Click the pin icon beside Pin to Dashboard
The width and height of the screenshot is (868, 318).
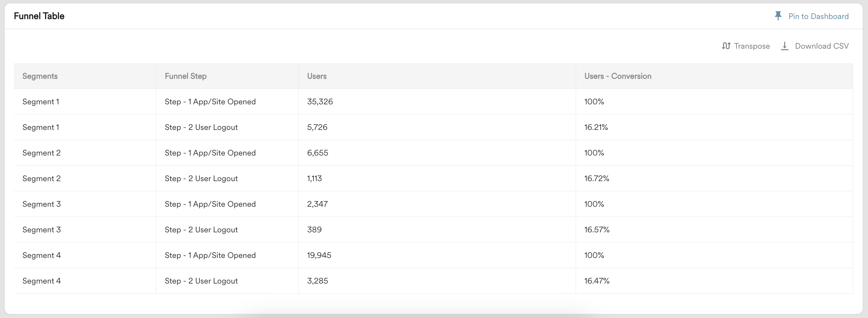pos(778,16)
